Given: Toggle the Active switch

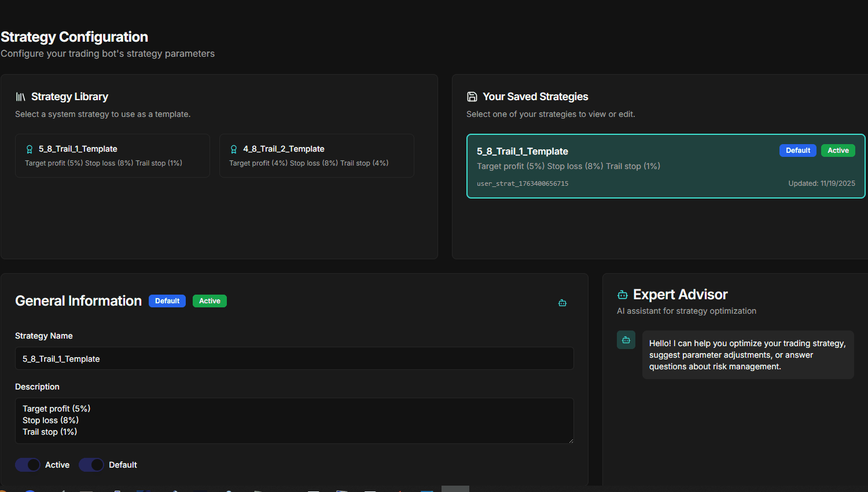Looking at the screenshot, I should pyautogui.click(x=28, y=465).
